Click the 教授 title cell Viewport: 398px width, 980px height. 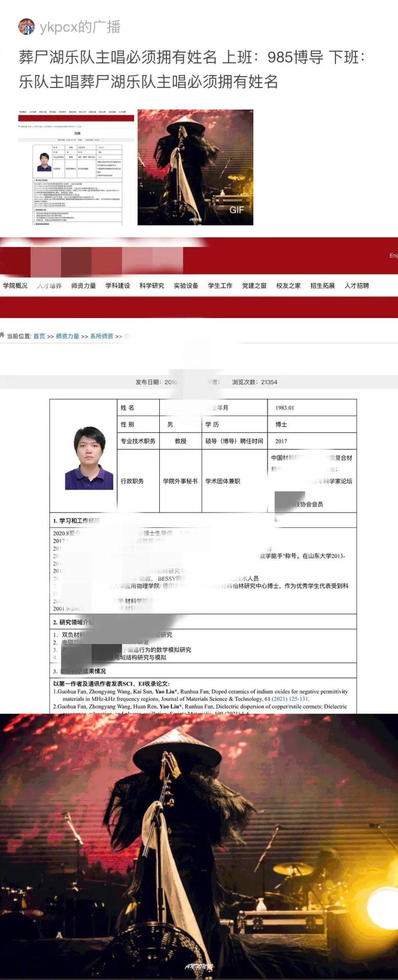(181, 441)
